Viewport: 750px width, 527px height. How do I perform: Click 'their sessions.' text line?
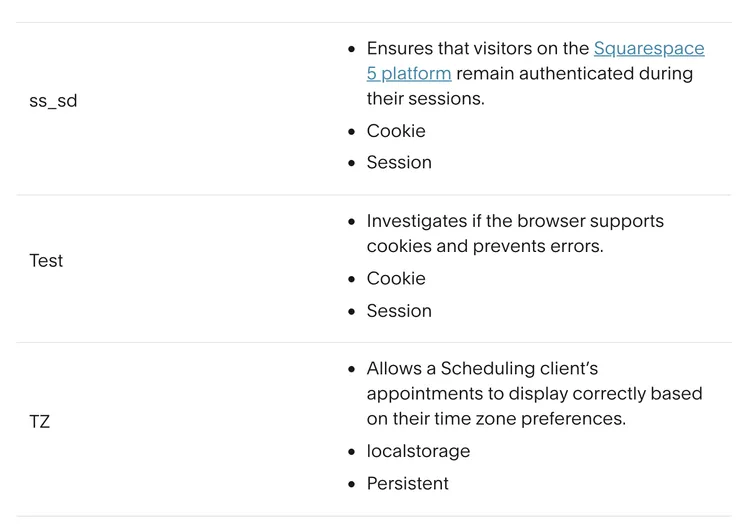(424, 98)
